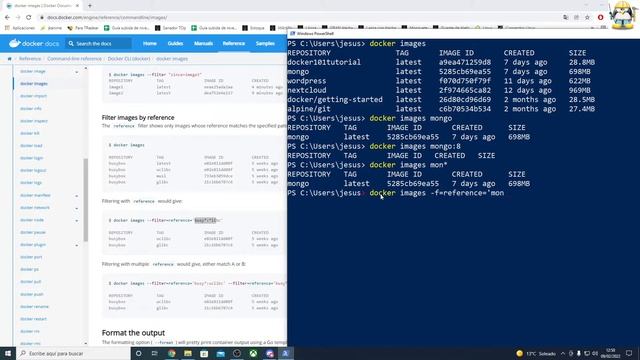Open the Samples tab in Docker docs
Screen dimensions: 640x360
(x=265, y=43)
